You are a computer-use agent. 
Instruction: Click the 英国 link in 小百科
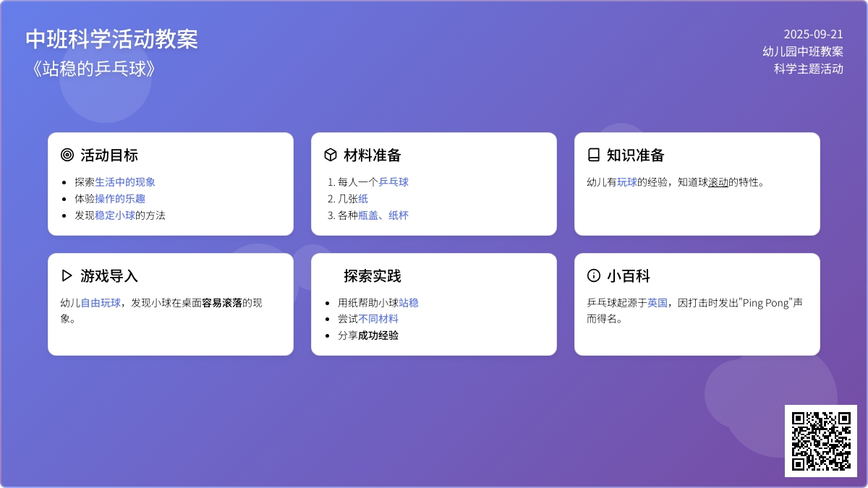tap(658, 303)
